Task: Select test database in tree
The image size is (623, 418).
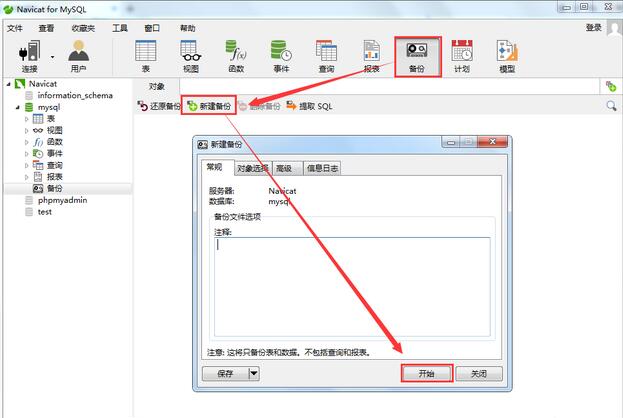Action: [39, 212]
